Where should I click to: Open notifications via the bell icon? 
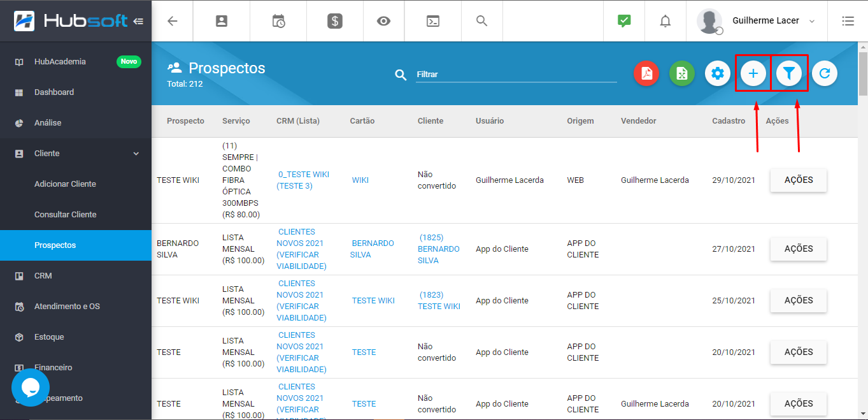[x=665, y=21]
